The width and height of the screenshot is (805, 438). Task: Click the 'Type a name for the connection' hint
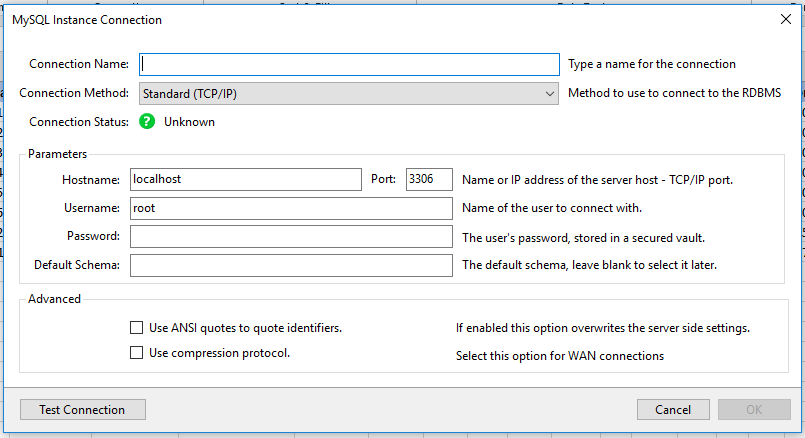(651, 64)
